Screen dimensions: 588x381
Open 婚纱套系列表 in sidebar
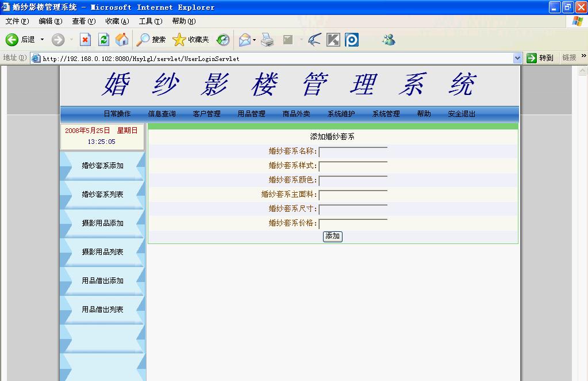pyautogui.click(x=102, y=195)
